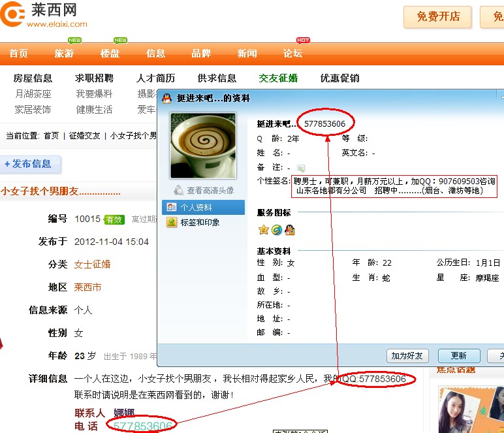This screenshot has height=433, width=504.
Task: Click the www.elaixi.com site address text
Action: (57, 24)
